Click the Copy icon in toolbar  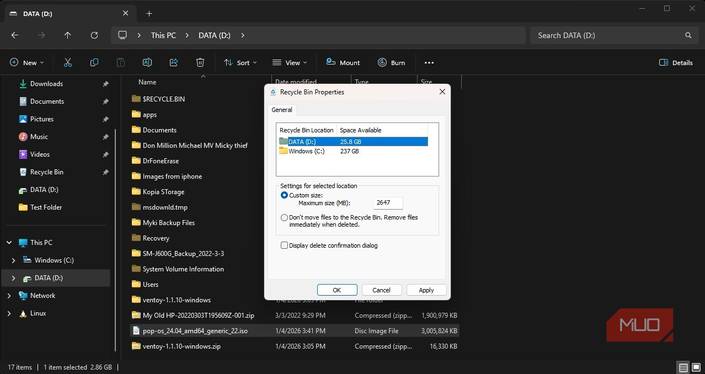(x=94, y=63)
